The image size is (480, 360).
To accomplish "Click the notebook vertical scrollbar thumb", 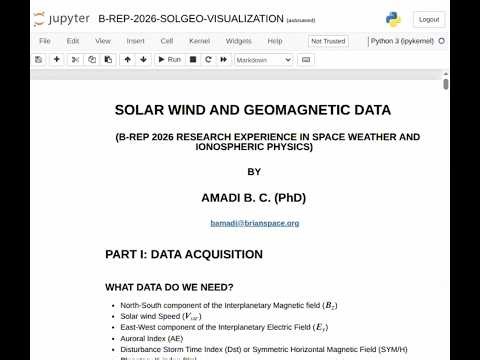I will tap(446, 84).
